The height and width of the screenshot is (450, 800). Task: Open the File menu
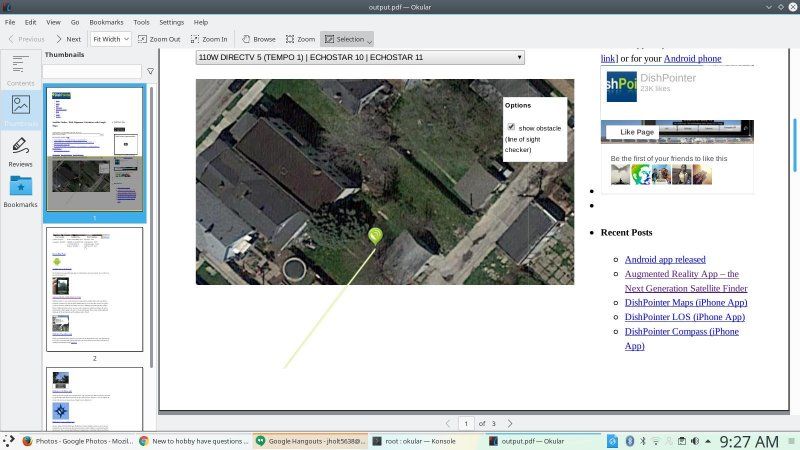10,22
